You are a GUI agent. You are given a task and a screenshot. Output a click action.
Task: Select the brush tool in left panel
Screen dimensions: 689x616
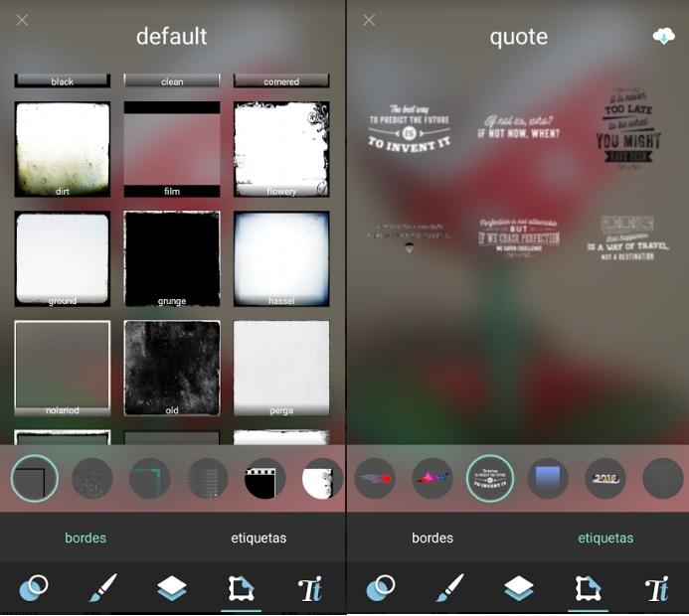(102, 588)
